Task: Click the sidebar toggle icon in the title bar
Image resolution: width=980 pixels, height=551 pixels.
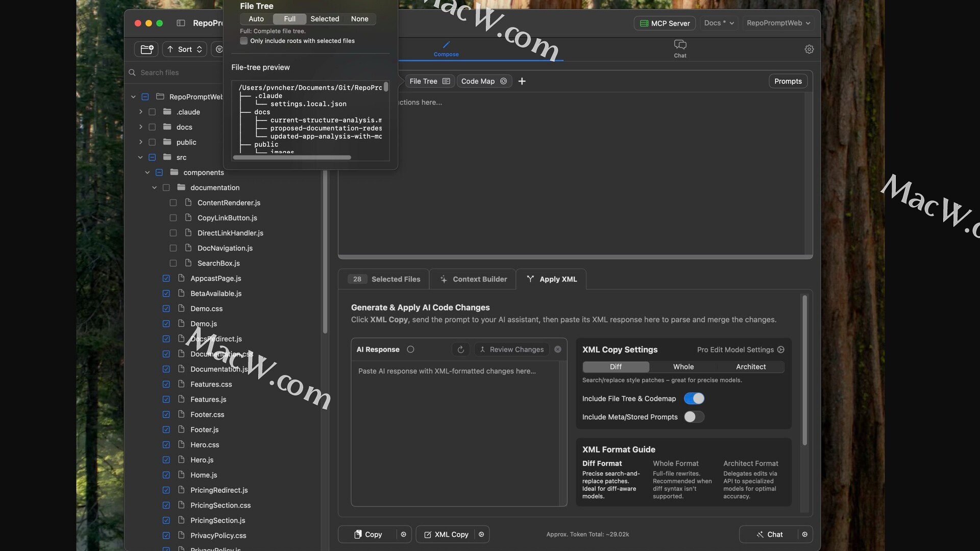Action: click(x=181, y=23)
